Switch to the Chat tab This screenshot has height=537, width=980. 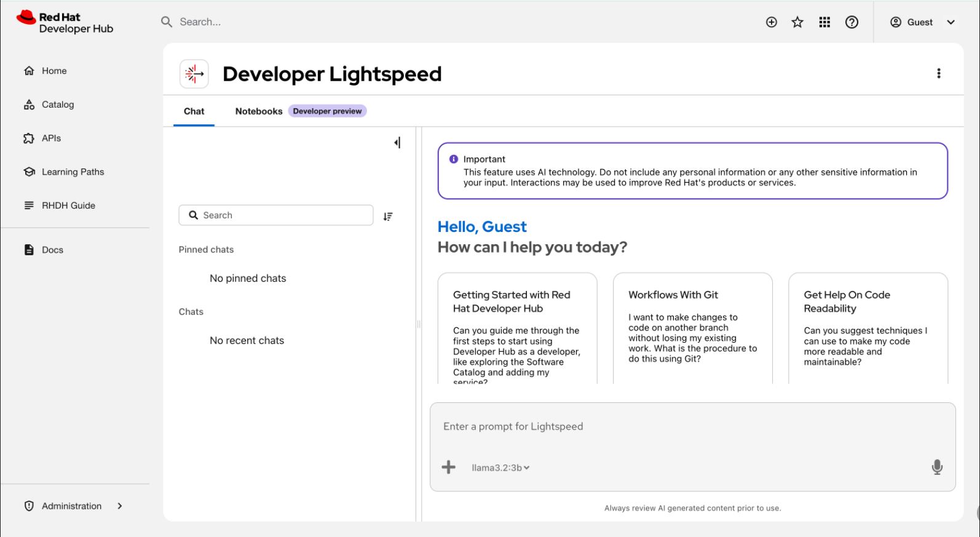(194, 111)
